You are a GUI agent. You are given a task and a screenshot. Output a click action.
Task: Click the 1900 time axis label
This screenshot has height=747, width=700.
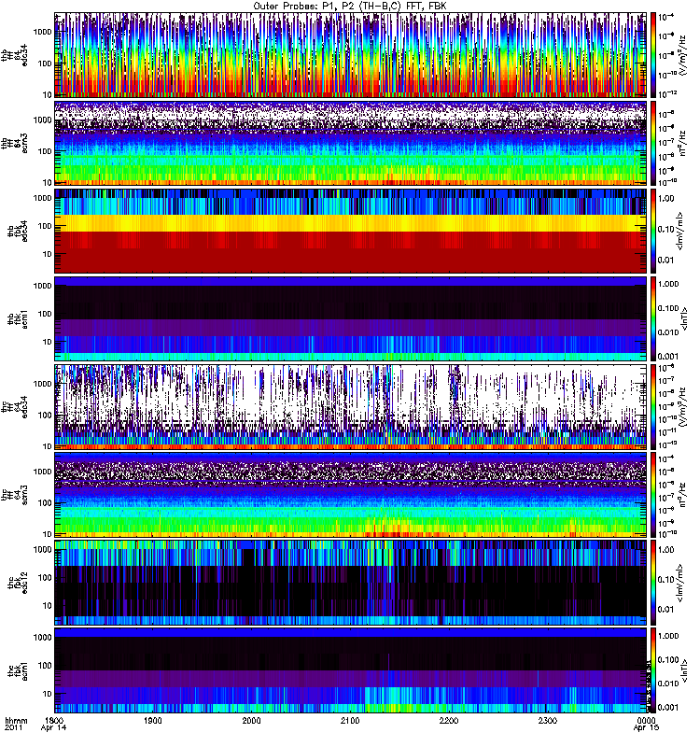point(153,720)
